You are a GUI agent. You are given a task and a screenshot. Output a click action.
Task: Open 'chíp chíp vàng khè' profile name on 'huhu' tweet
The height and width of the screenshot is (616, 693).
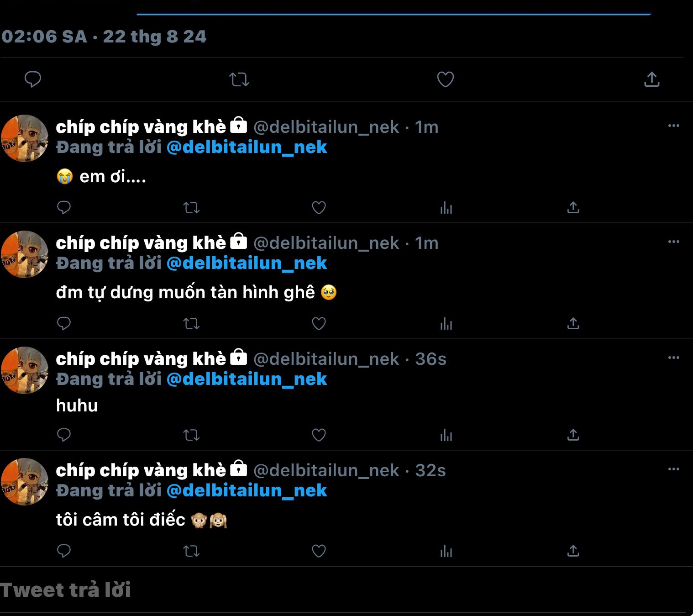(141, 359)
